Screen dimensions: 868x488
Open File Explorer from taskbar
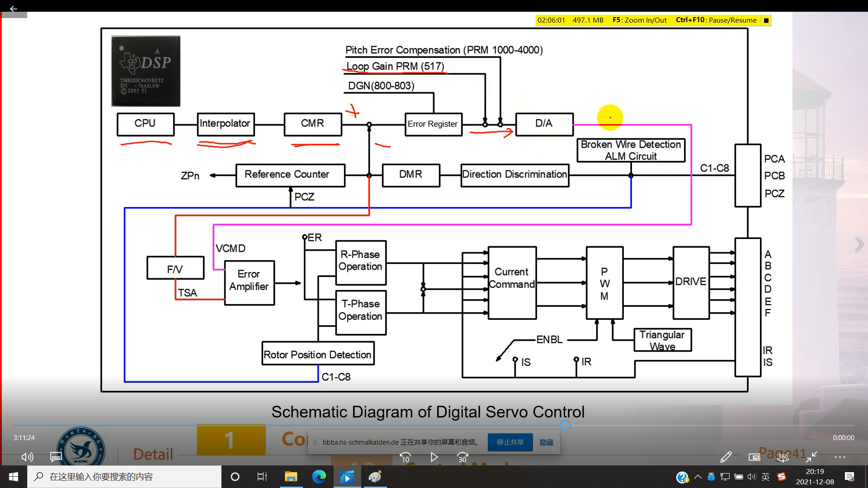point(291,477)
